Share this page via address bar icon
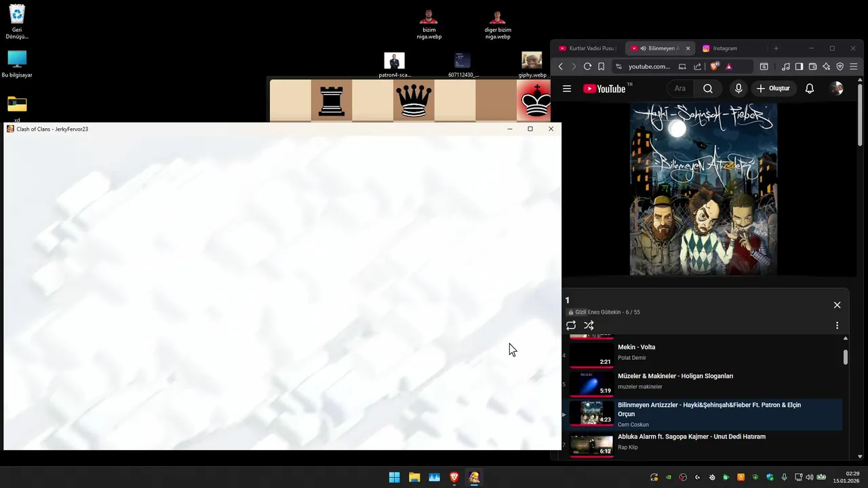The height and width of the screenshot is (488, 868). click(x=697, y=66)
